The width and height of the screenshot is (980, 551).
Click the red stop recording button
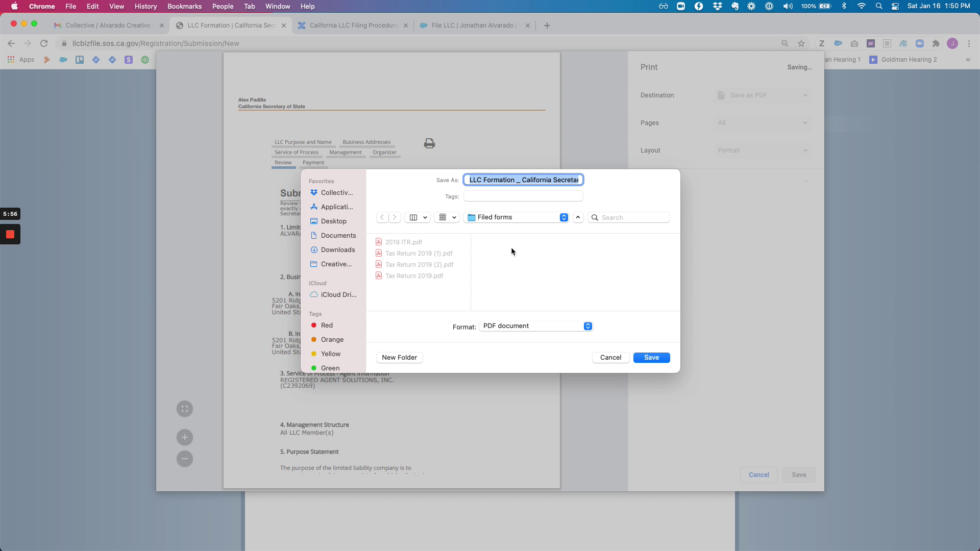point(10,235)
